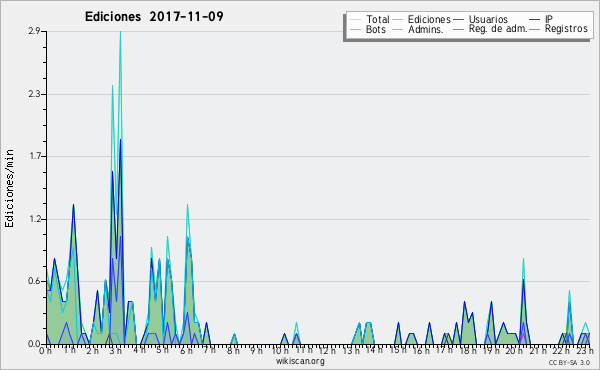Click the 'Admins.' legend label
Image resolution: width=600 pixels, height=370 pixels.
[426, 29]
